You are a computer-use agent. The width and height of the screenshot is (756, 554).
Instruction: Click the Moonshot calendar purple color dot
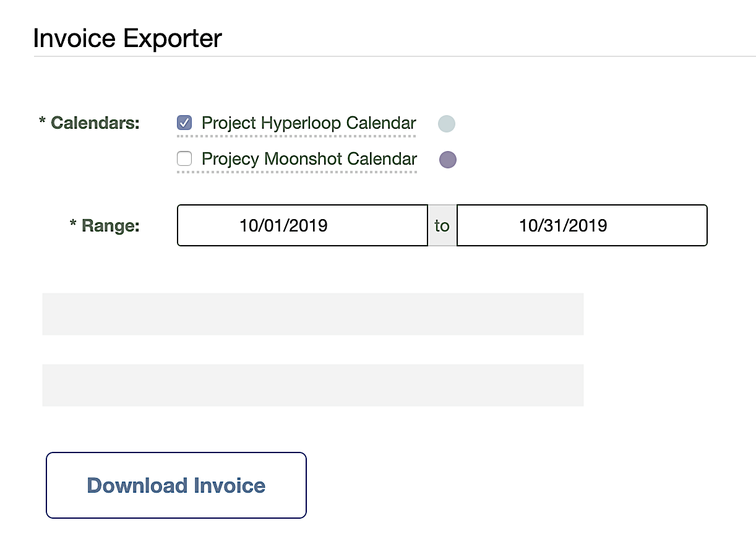448,160
